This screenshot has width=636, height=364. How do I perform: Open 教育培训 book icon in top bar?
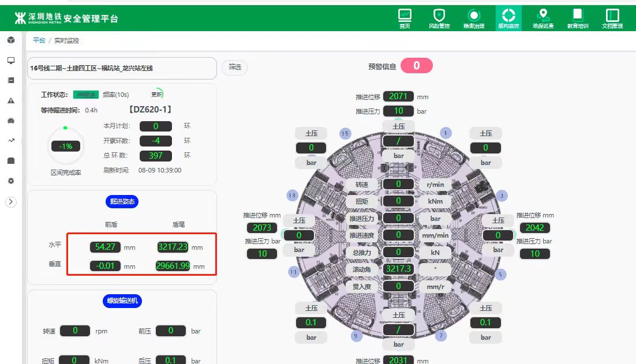(577, 18)
